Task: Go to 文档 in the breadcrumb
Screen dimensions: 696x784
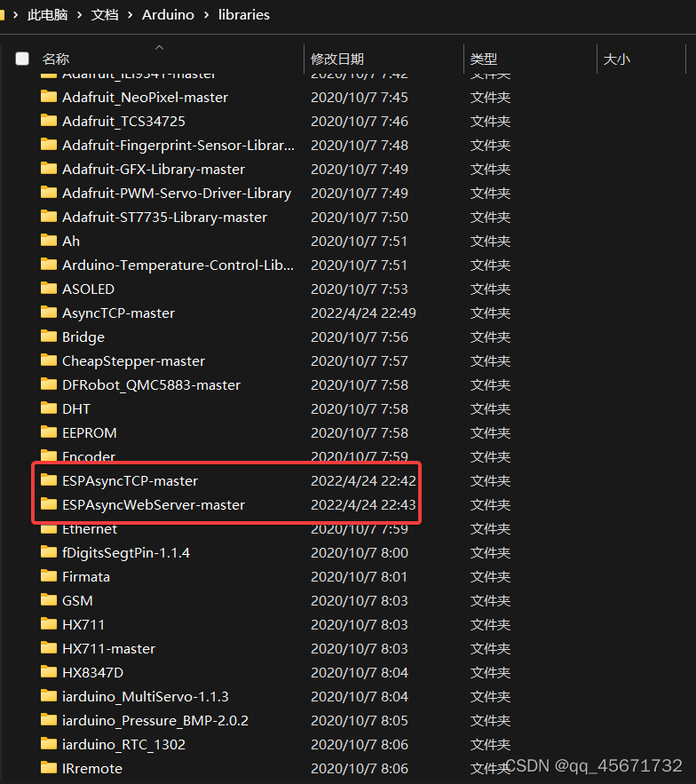Action: coord(105,15)
